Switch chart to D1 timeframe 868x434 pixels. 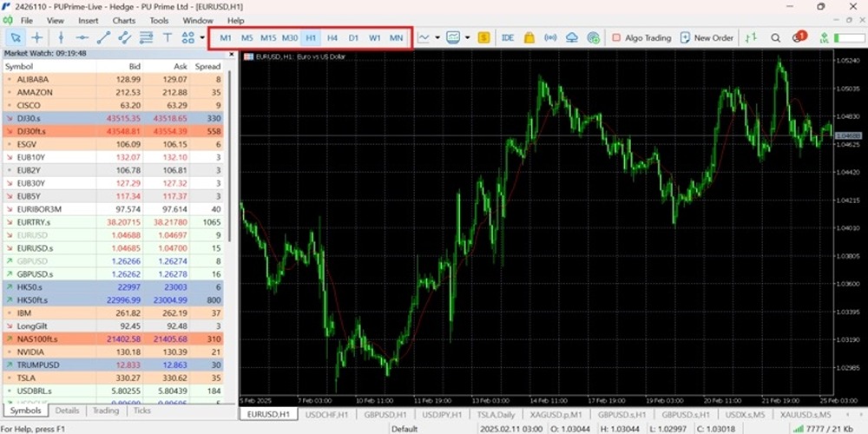click(354, 38)
